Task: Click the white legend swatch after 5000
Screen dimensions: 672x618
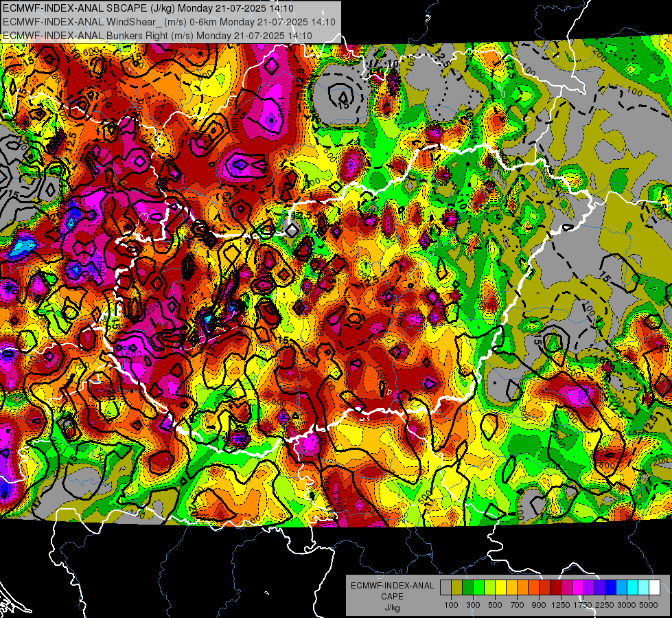Action: tap(654, 587)
